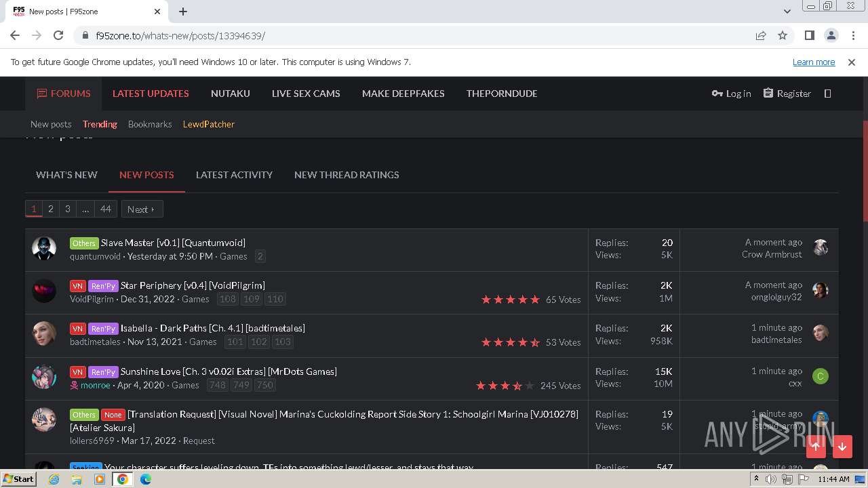Click the Others tag on Slave Master

84,243
